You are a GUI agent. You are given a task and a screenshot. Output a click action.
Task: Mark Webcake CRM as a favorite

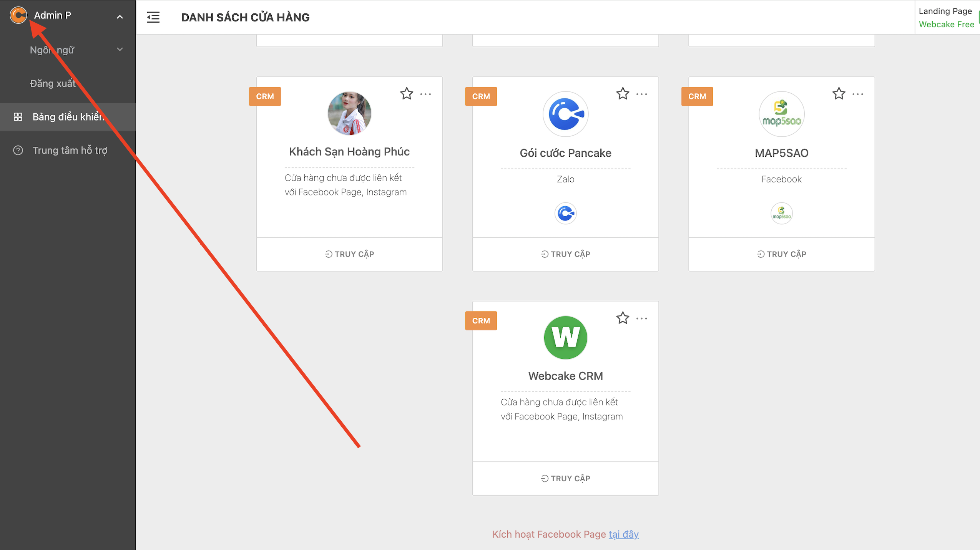pos(622,318)
